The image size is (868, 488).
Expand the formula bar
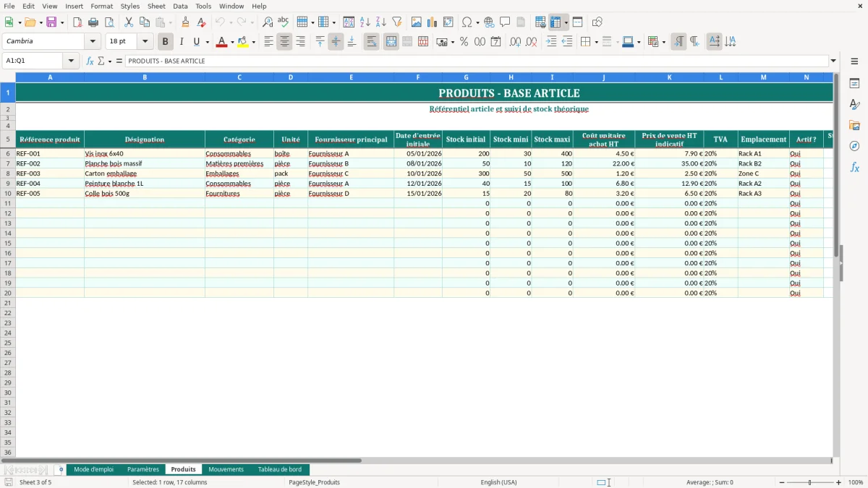833,61
